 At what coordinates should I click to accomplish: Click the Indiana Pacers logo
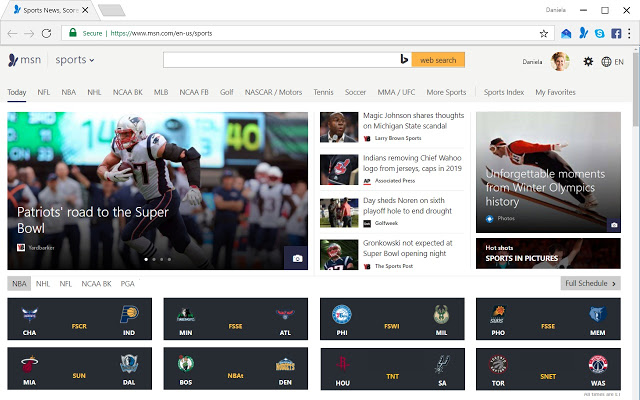[129, 314]
